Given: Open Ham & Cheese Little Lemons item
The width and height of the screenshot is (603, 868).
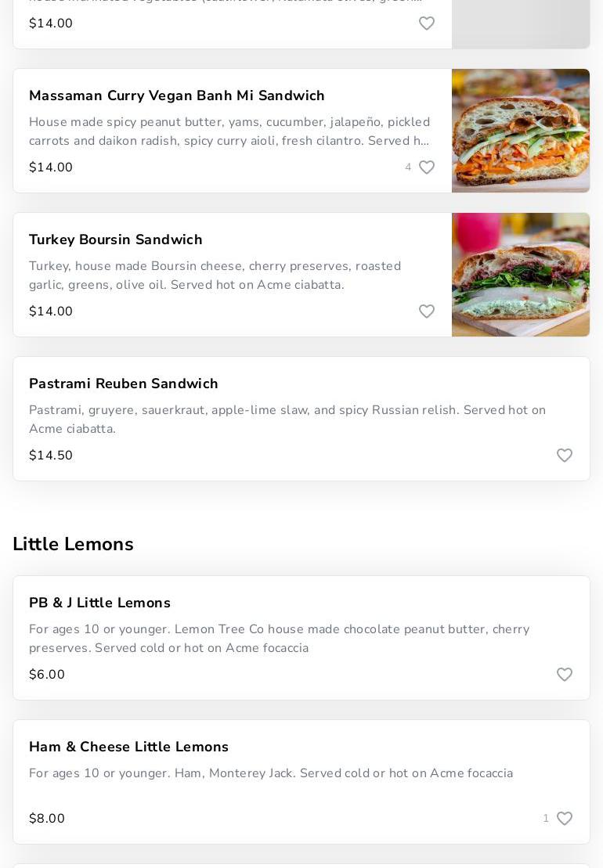Looking at the screenshot, I should coord(128,747).
